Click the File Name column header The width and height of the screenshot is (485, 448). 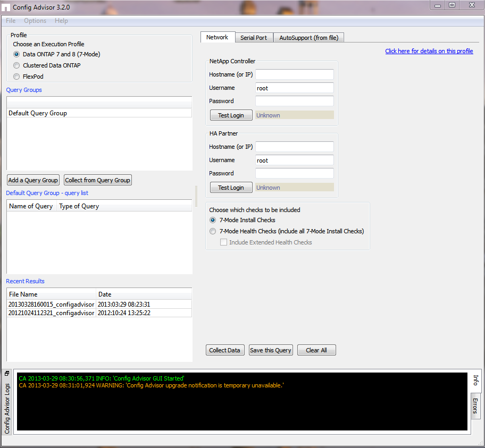[51, 294]
